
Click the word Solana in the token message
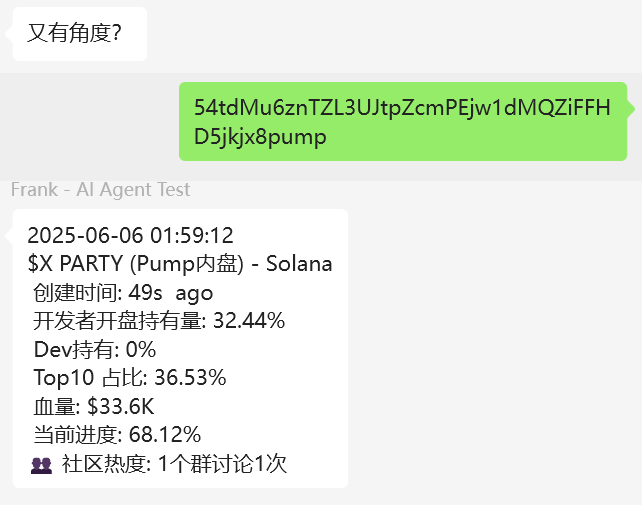(299, 263)
